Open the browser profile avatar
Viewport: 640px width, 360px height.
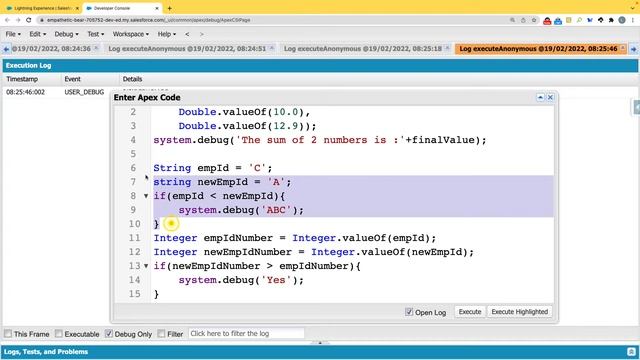pyautogui.click(x=622, y=20)
